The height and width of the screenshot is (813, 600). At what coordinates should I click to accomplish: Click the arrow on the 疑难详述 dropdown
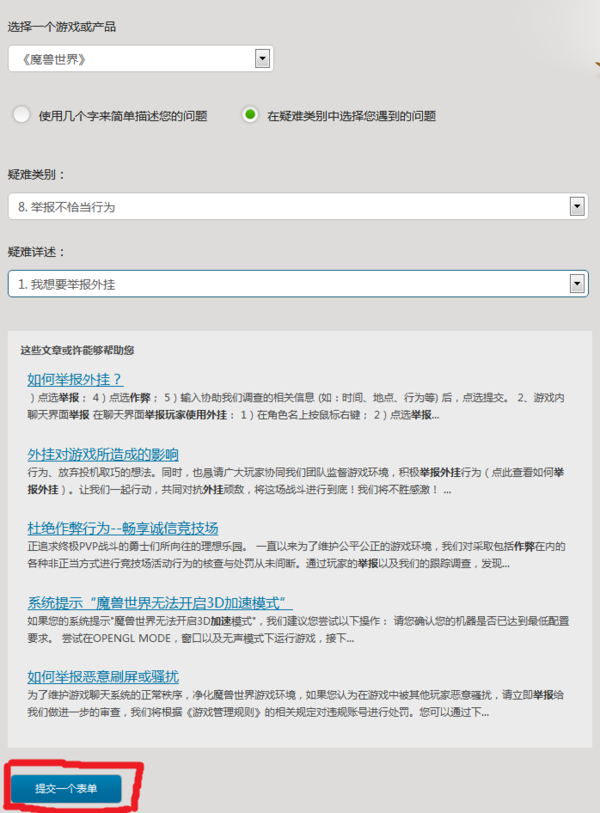576,284
